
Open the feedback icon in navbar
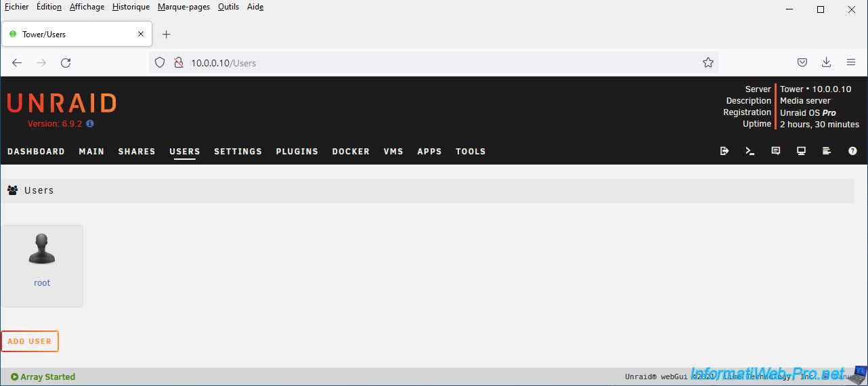tap(776, 151)
